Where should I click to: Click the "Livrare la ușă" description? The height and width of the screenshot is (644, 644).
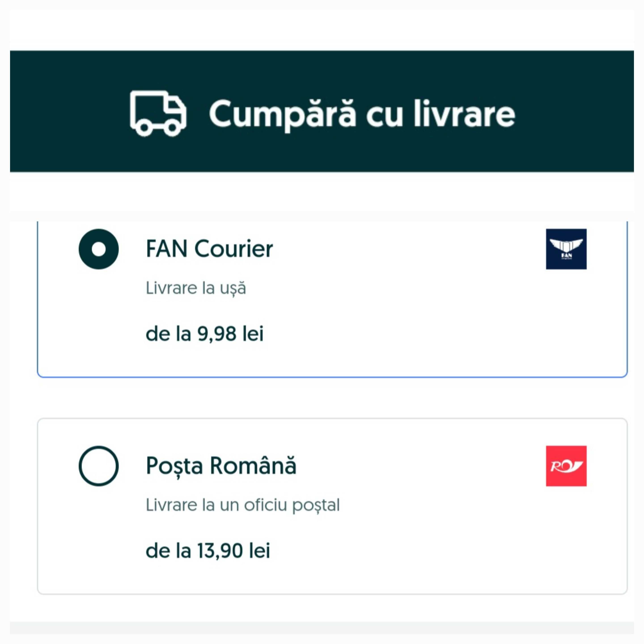pyautogui.click(x=196, y=288)
